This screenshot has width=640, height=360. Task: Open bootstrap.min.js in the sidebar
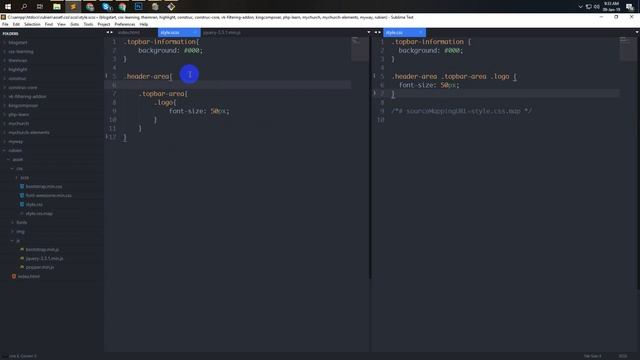point(42,249)
